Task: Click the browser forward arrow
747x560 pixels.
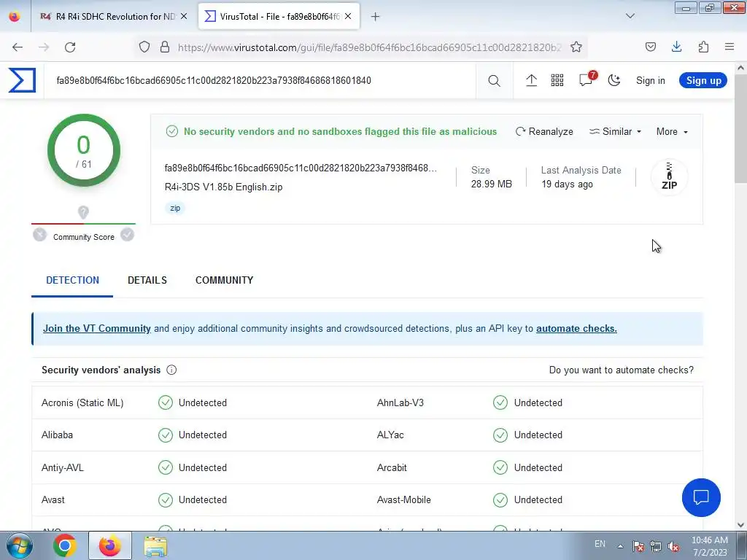Action: click(44, 47)
